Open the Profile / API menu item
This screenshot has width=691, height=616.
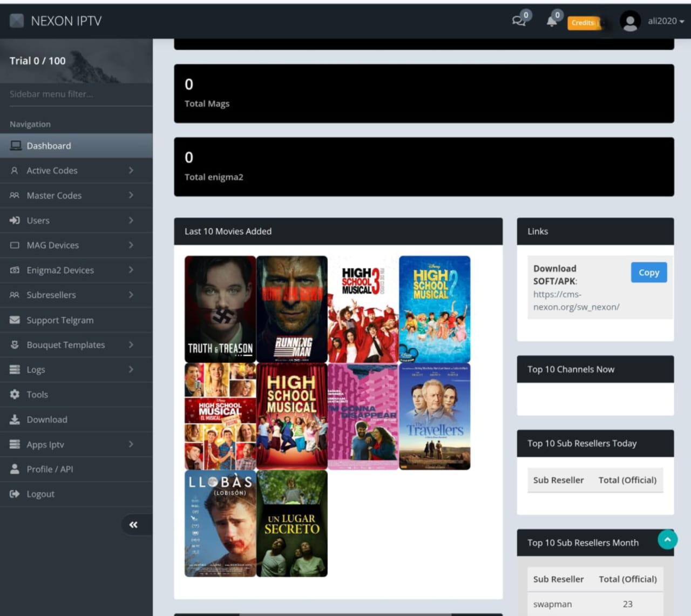tap(76, 469)
